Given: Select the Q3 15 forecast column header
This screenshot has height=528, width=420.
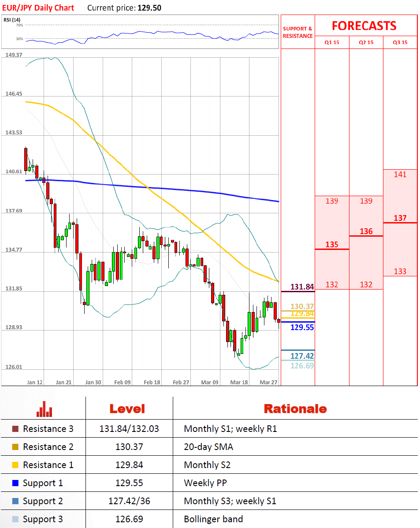Looking at the screenshot, I should tap(400, 42).
